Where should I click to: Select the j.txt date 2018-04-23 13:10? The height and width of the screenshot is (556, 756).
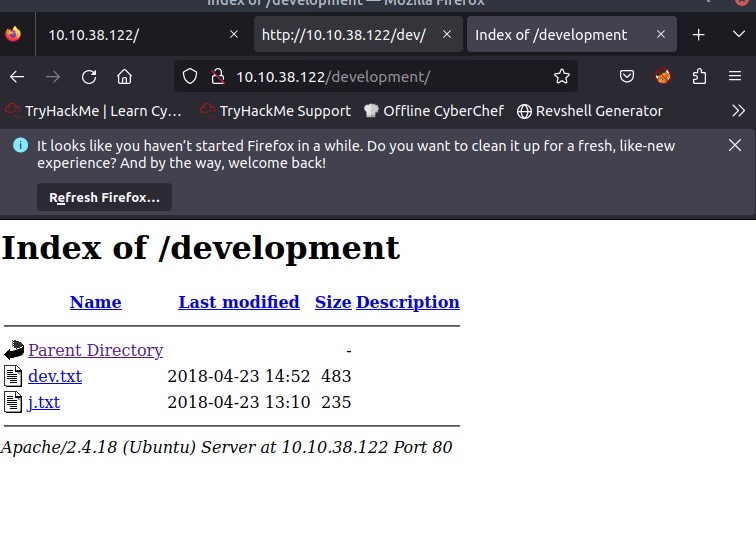tap(239, 402)
